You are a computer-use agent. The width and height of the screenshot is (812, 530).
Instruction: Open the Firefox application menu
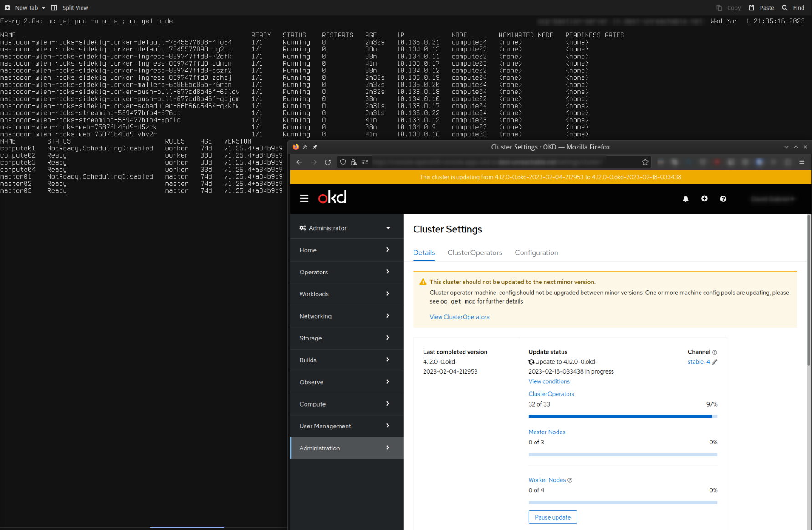pyautogui.click(x=802, y=162)
